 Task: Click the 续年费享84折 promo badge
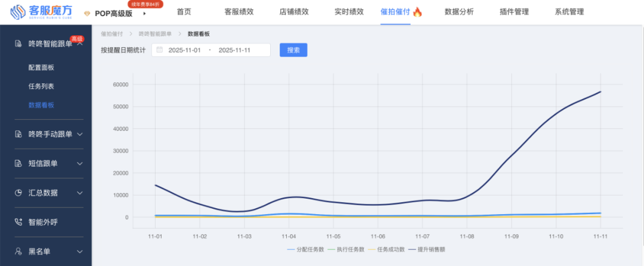pos(146,4)
